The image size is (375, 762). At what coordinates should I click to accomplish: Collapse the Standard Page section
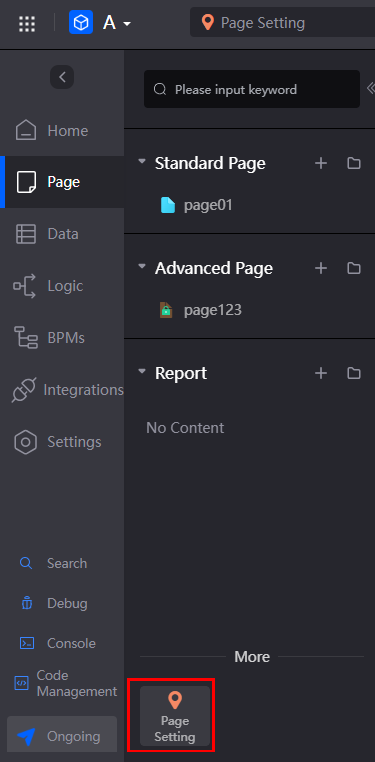point(142,161)
